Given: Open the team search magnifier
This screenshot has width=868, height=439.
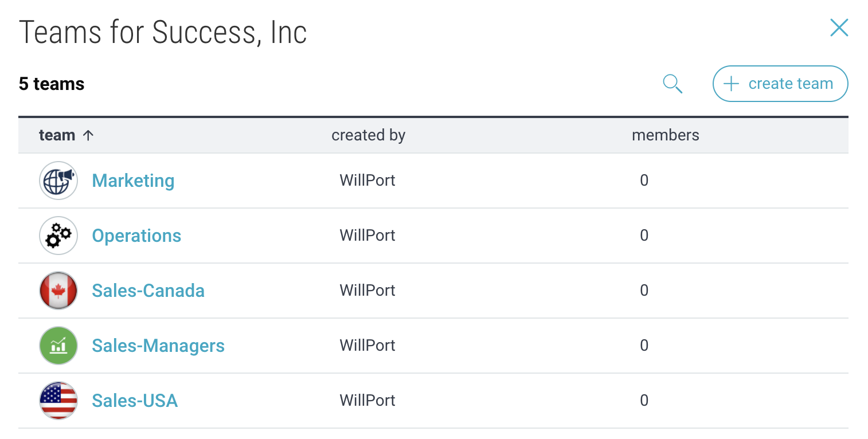Looking at the screenshot, I should point(672,84).
